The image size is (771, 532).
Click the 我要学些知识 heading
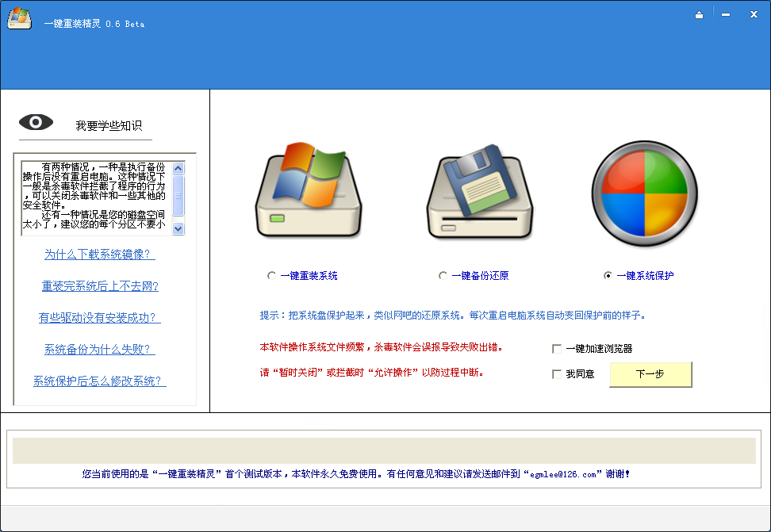(109, 126)
